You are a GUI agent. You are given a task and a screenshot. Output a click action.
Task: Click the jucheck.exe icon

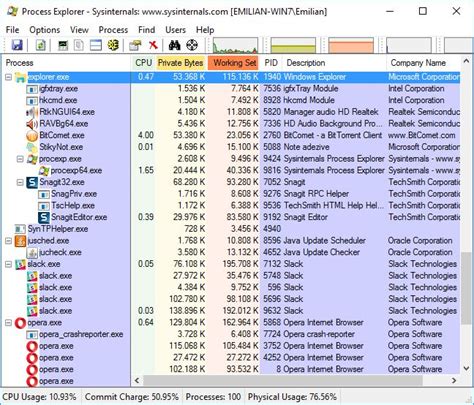click(32, 253)
